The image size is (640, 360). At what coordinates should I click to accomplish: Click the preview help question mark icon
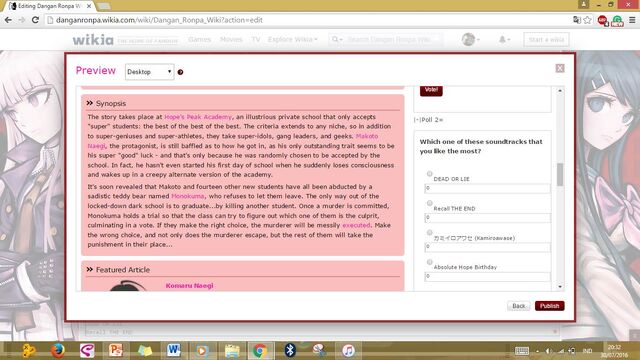click(180, 72)
